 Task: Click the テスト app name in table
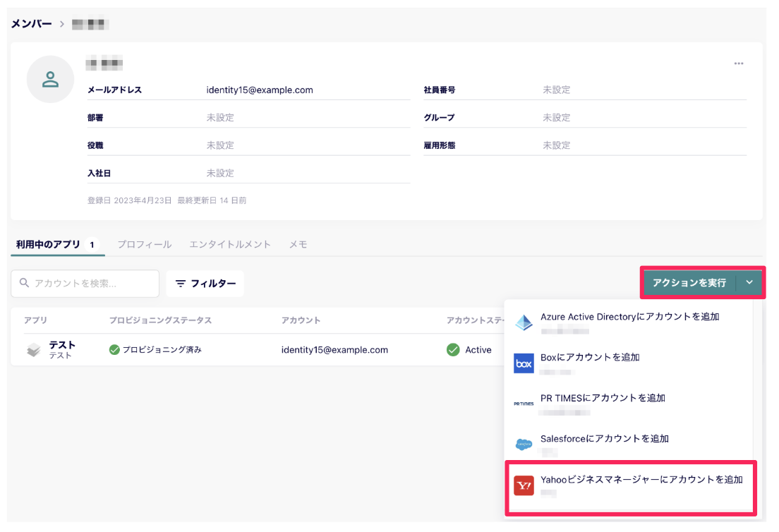62,345
